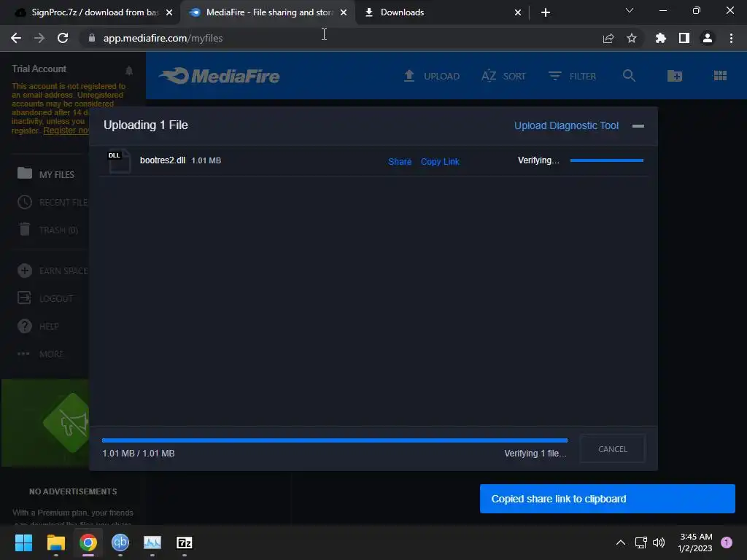The width and height of the screenshot is (747, 560).
Task: Open the Windows Start menu
Action: [23, 542]
